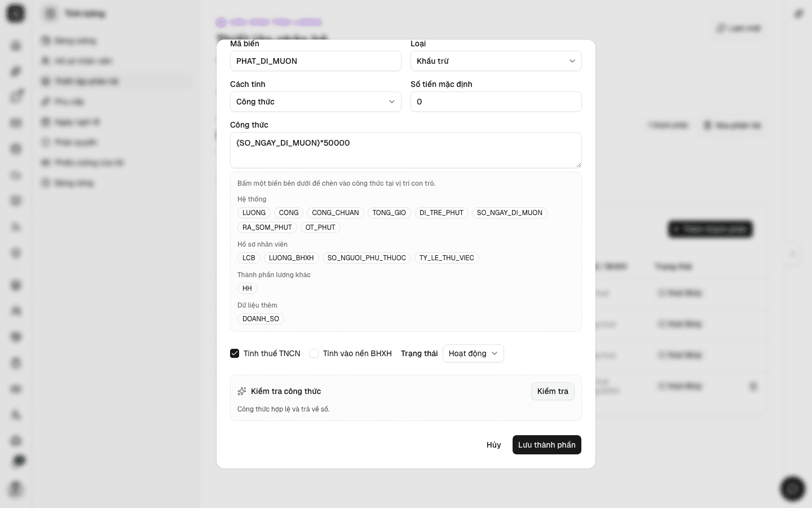
Task: Open the Loại dropdown showing Khấu trừ
Action: pos(496,61)
